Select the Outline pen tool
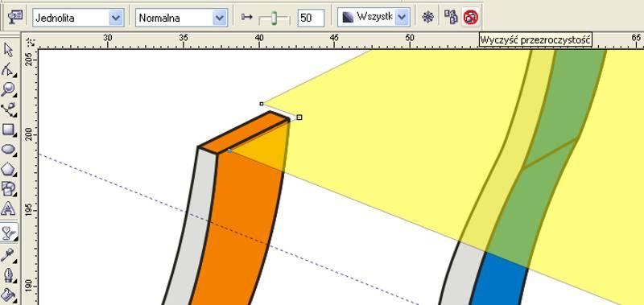The image size is (644, 305). pyautogui.click(x=9, y=274)
